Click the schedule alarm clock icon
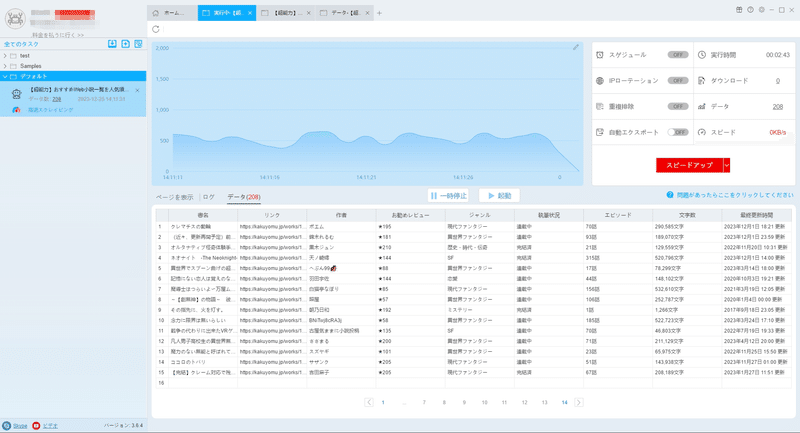This screenshot has height=433, width=800. coord(600,55)
